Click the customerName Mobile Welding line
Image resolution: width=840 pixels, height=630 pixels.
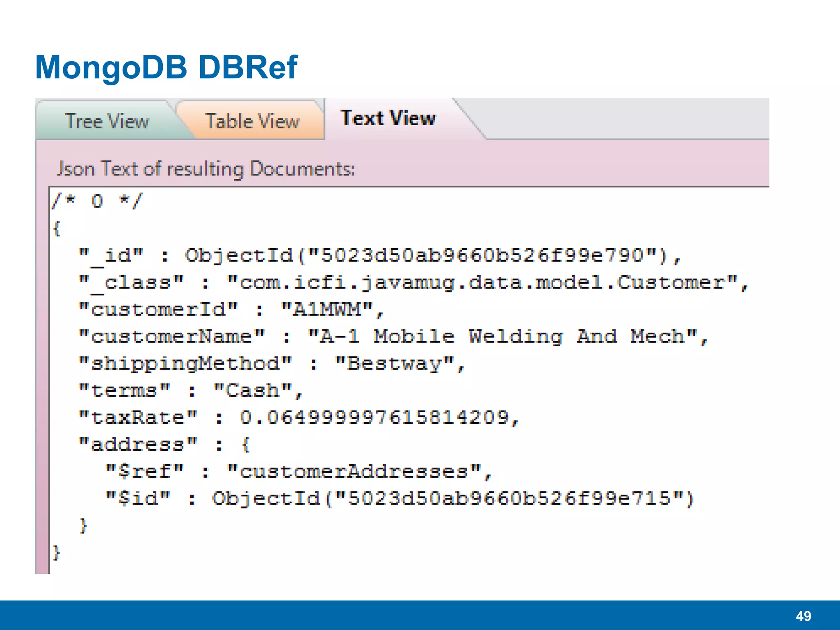[393, 337]
